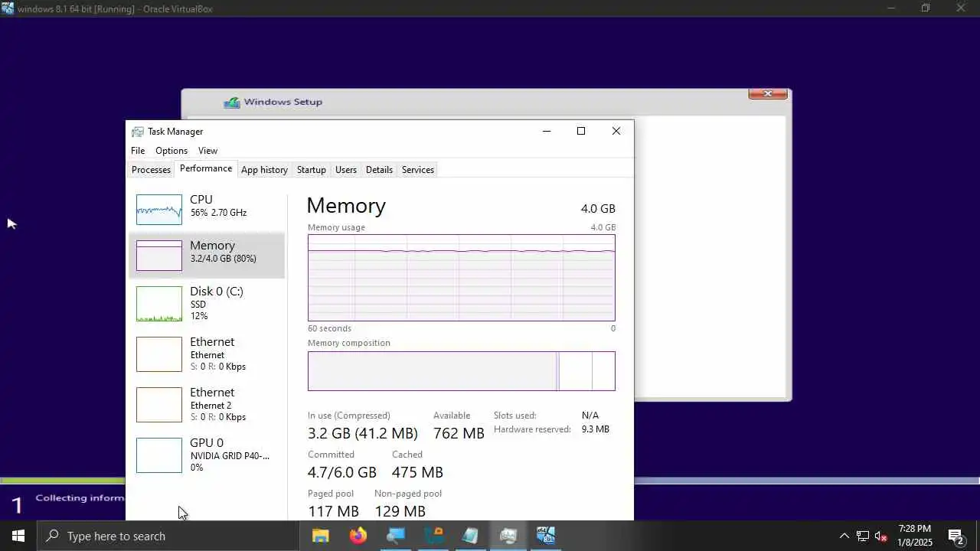Viewport: 980px width, 551px height.
Task: Select the Performance tab
Action: point(206,168)
